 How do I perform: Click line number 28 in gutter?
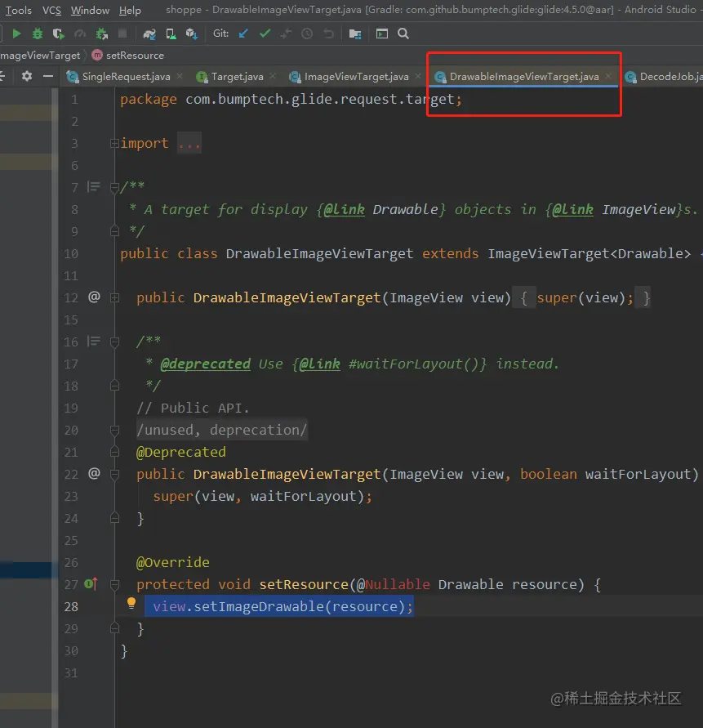pos(71,606)
